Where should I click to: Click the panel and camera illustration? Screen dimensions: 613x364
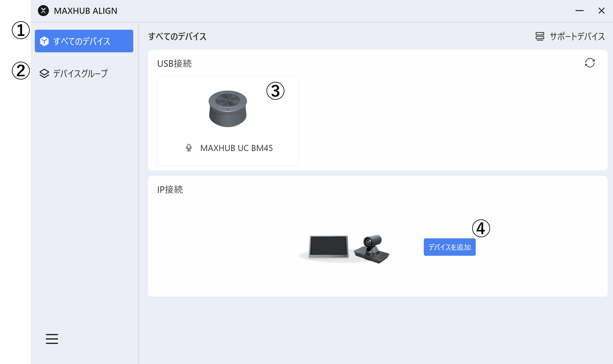click(345, 248)
